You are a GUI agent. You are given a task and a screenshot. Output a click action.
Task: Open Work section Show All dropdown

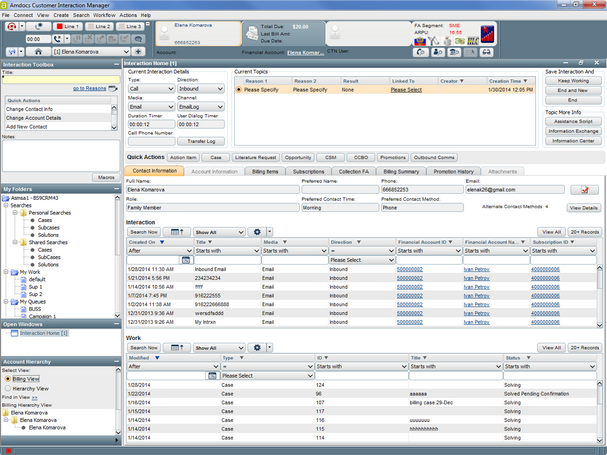219,348
